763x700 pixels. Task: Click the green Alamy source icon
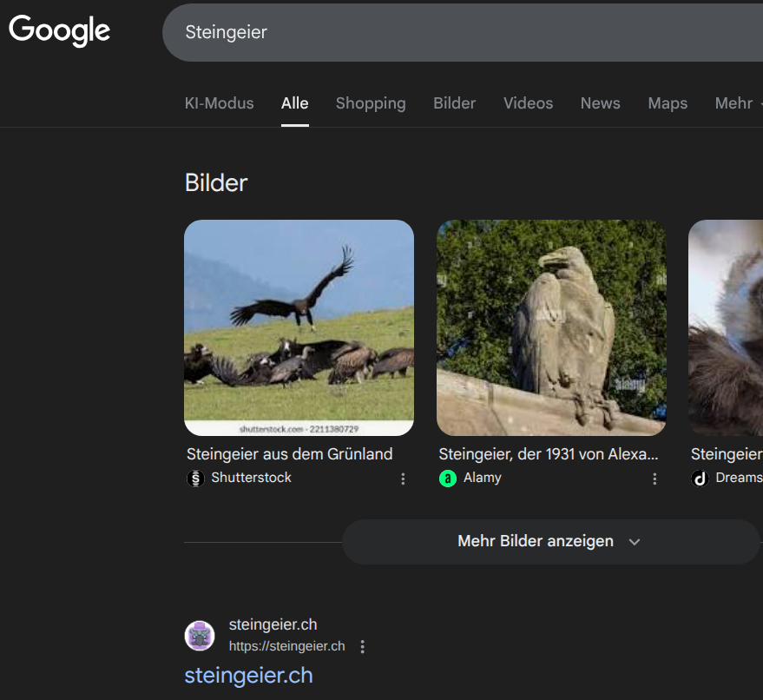[448, 478]
